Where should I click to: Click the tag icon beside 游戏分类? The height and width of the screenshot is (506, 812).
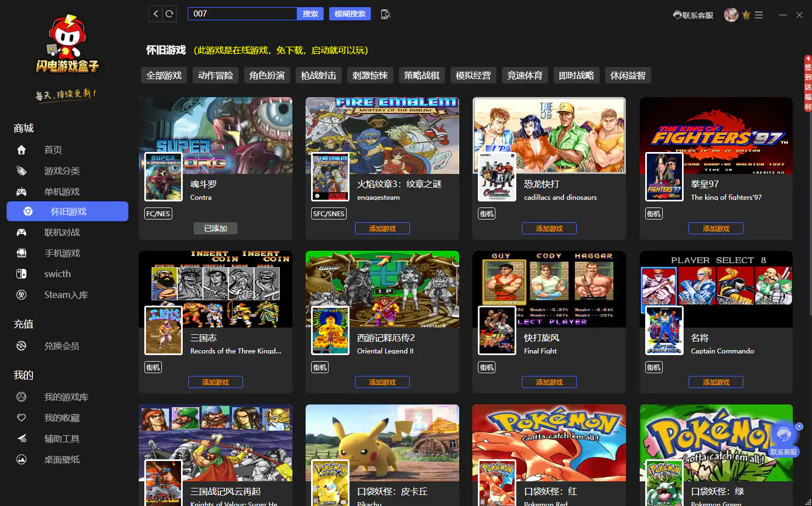tap(21, 171)
